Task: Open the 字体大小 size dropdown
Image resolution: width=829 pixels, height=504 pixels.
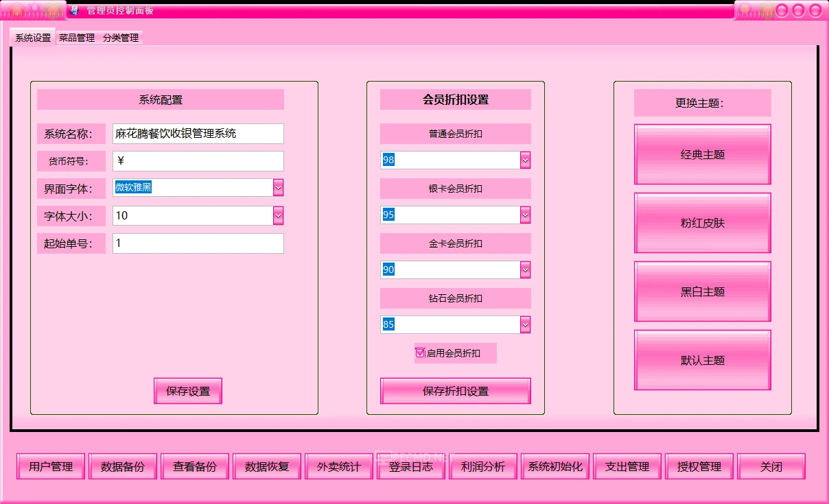Action: [x=277, y=215]
